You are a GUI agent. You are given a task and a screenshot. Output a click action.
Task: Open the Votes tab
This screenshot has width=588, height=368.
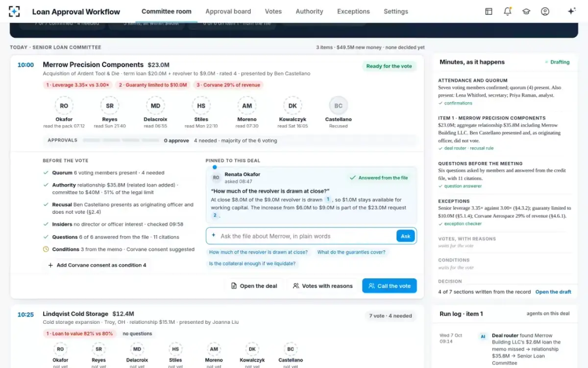pos(273,11)
